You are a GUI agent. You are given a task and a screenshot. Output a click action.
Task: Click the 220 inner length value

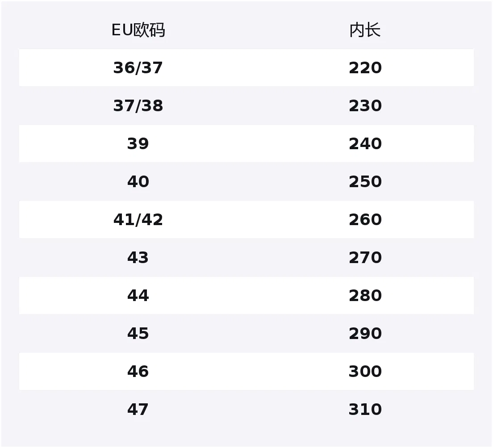[x=365, y=68]
